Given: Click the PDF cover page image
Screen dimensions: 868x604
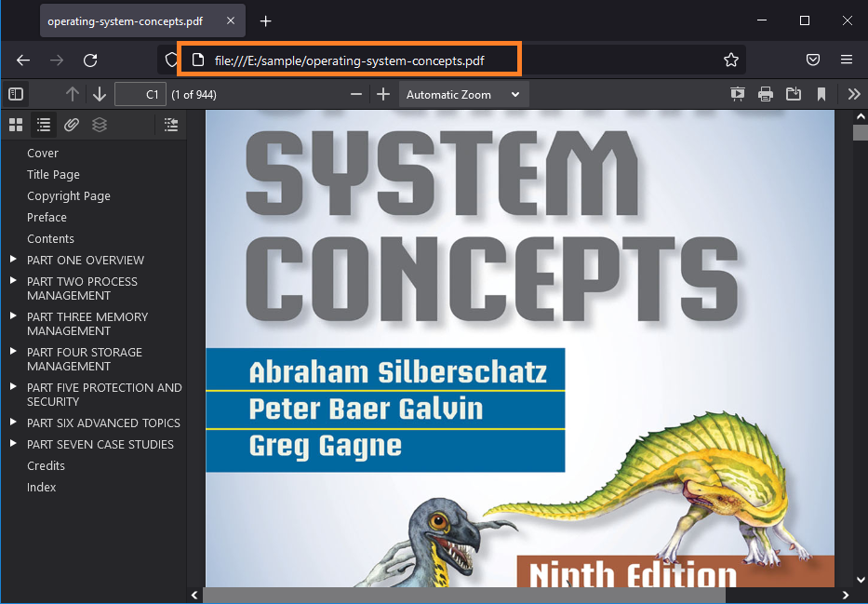Looking at the screenshot, I should click(520, 348).
